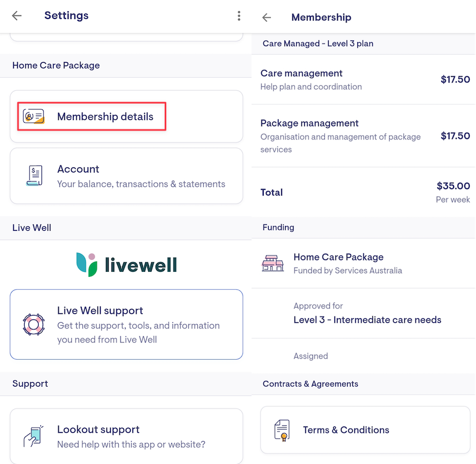
Task: Tap the Home Care Package funding label
Action: coord(339,257)
